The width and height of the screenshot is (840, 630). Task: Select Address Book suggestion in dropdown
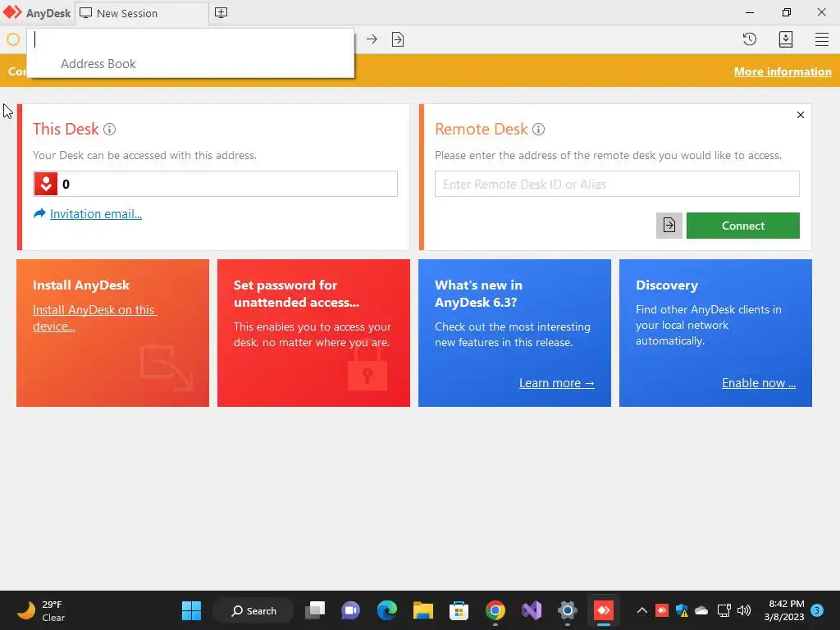pos(98,64)
